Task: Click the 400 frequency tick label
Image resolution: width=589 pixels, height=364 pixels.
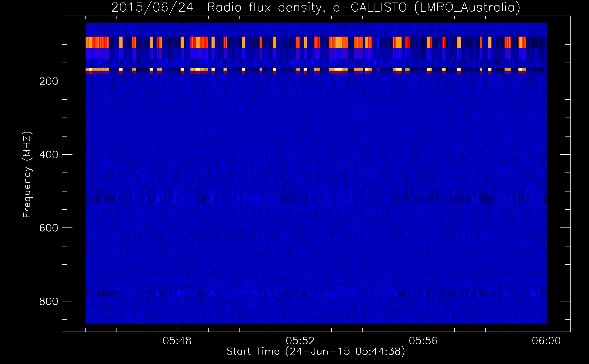Action: [49, 155]
